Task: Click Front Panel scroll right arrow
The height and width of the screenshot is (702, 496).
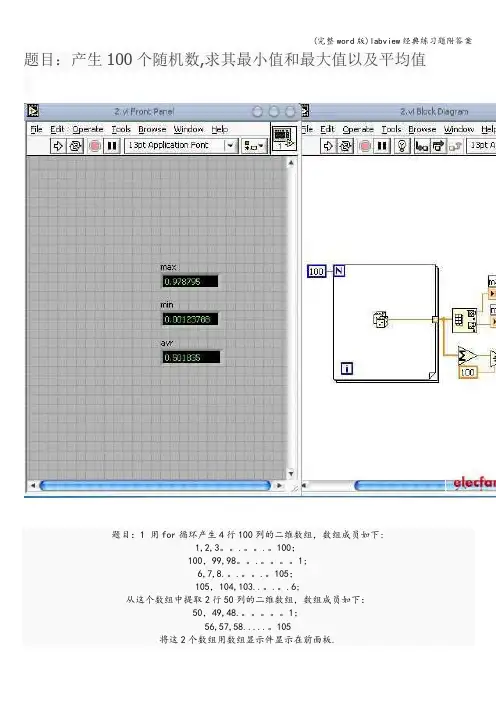Action: (x=279, y=485)
